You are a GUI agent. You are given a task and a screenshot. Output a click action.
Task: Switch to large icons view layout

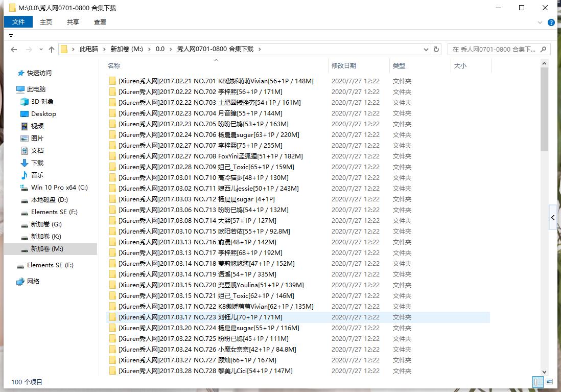549,382
